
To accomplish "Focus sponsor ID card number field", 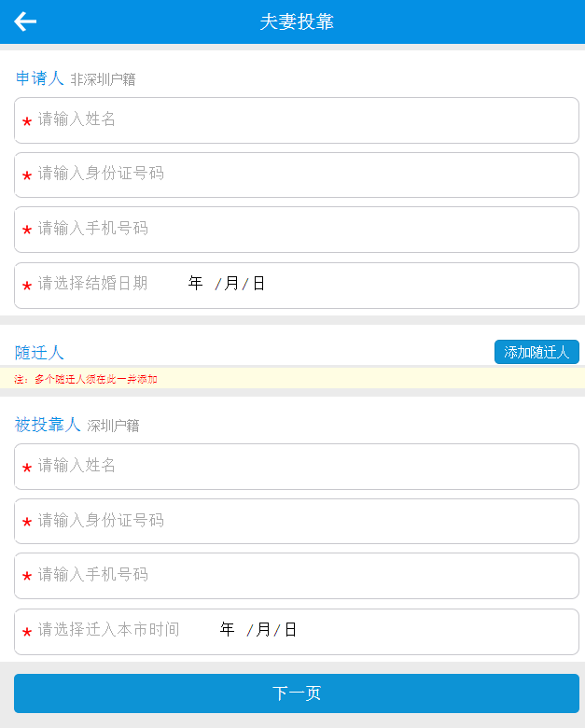I will 297,522.
